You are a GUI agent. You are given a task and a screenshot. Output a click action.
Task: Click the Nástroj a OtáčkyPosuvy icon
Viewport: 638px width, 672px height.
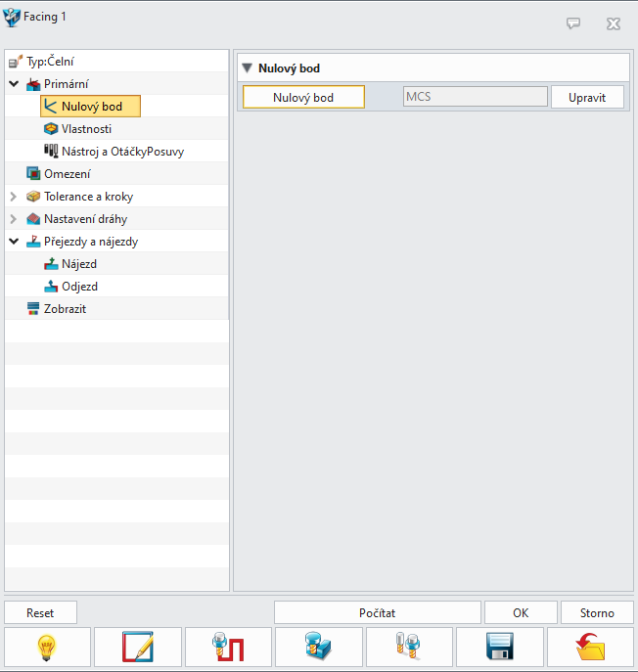click(51, 151)
